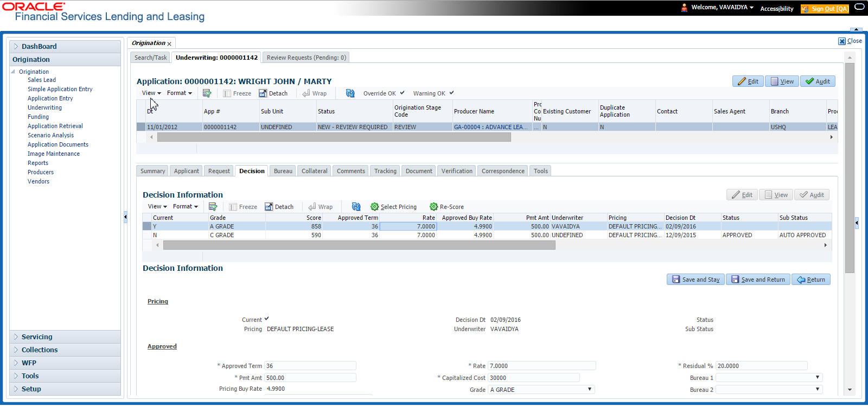Click the Sign Out button

pos(825,9)
